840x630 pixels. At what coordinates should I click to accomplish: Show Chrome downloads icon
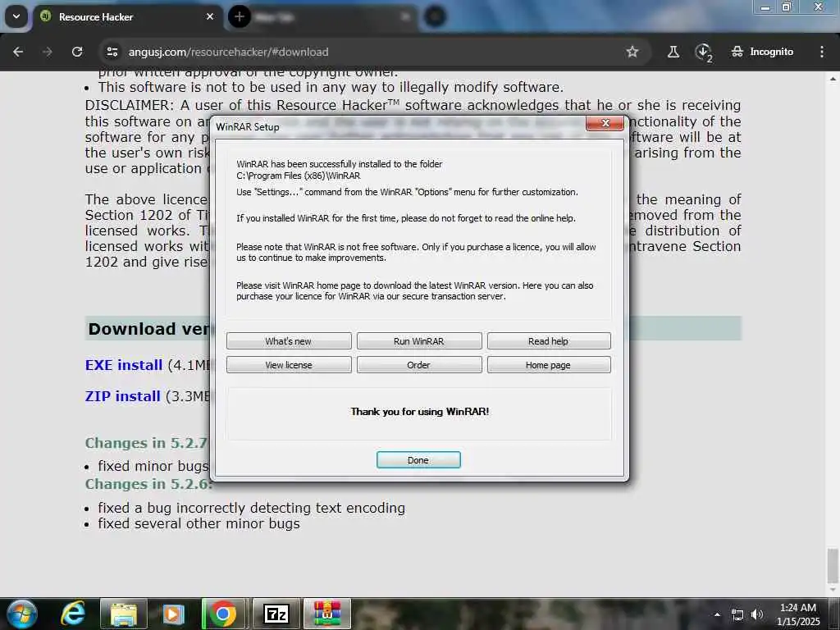pyautogui.click(x=703, y=52)
